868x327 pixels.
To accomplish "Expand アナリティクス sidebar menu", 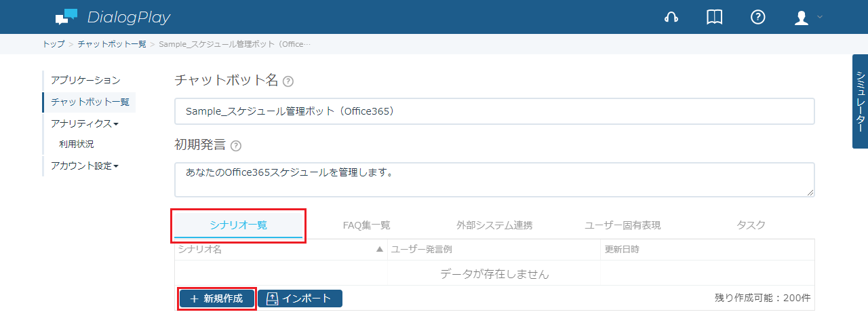I will (85, 123).
